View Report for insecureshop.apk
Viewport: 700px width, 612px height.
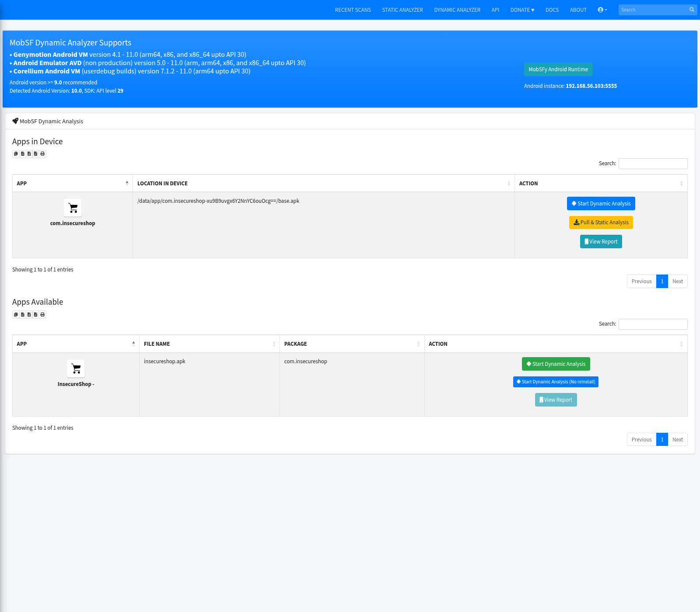[556, 400]
